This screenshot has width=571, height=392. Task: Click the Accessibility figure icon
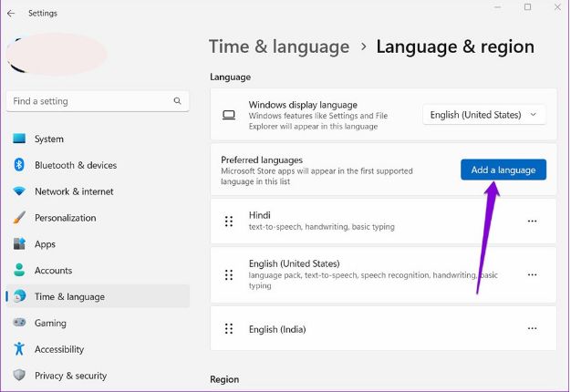pos(19,348)
